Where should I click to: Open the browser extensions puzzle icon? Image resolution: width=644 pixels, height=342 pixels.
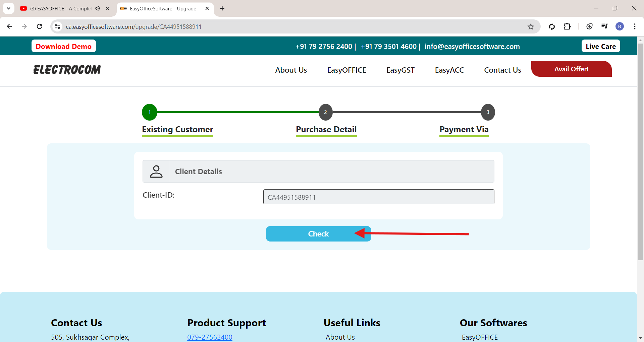coord(567,26)
